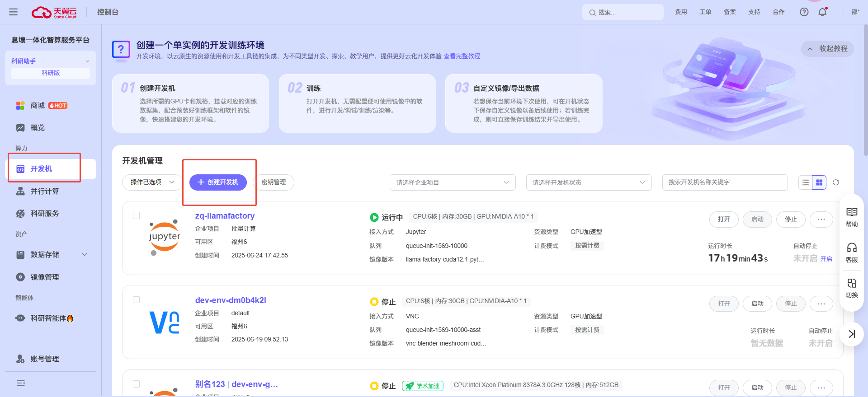Collapse the tutorial with 收起教程
The image size is (868, 397).
tap(827, 49)
